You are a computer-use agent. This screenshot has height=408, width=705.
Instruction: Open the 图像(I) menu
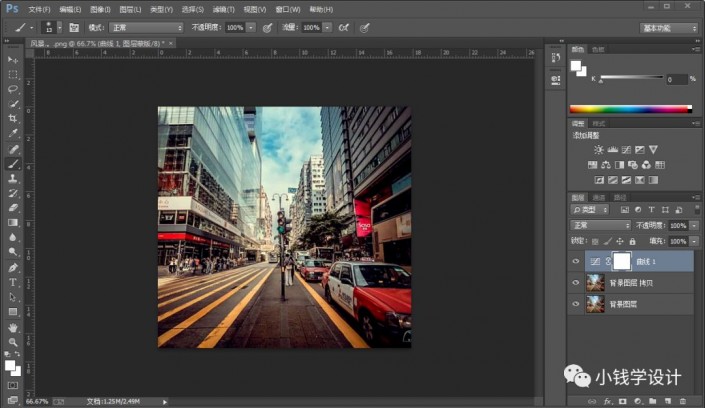[100, 9]
